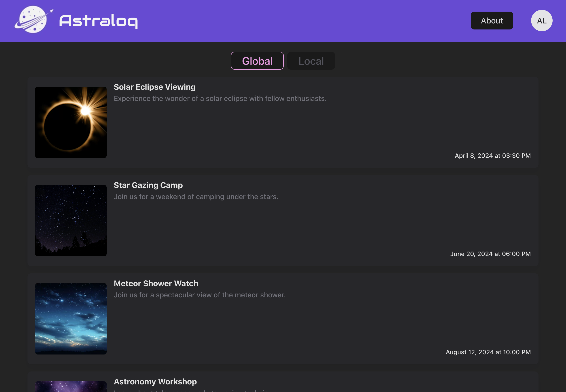This screenshot has width=566, height=392.
Task: Open the starry night camp thumbnail
Action: pos(71,221)
